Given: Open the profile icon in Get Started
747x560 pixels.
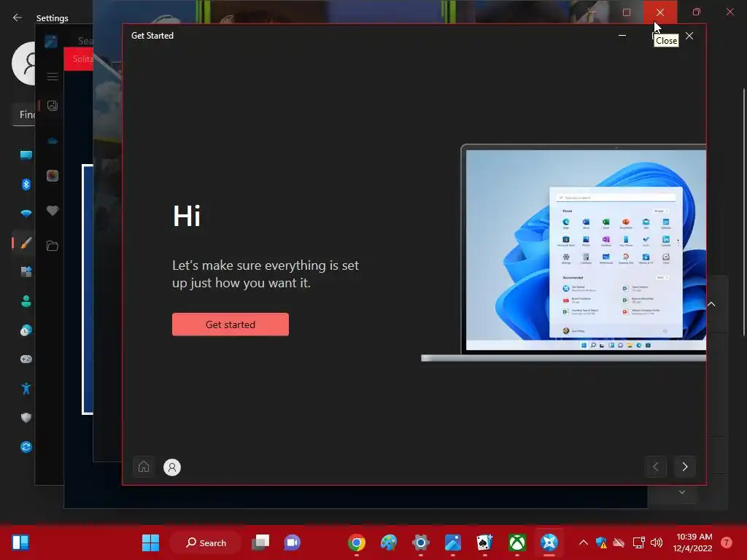Looking at the screenshot, I should (172, 467).
